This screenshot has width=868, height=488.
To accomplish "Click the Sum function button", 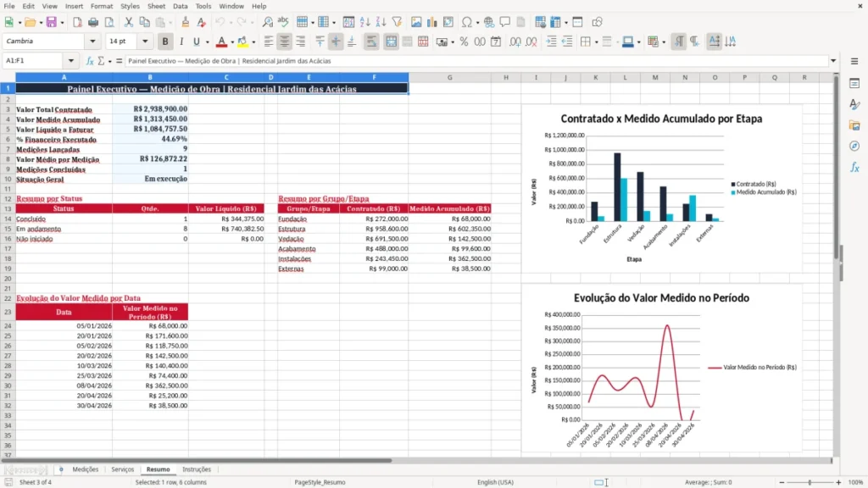I will pyautogui.click(x=101, y=61).
